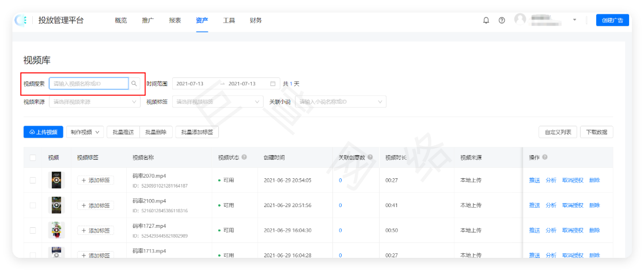Open the 资产 nav tab

click(202, 20)
